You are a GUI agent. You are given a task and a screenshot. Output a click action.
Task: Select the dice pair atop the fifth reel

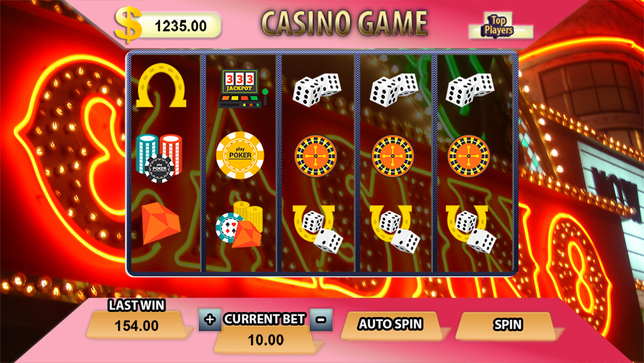(470, 90)
